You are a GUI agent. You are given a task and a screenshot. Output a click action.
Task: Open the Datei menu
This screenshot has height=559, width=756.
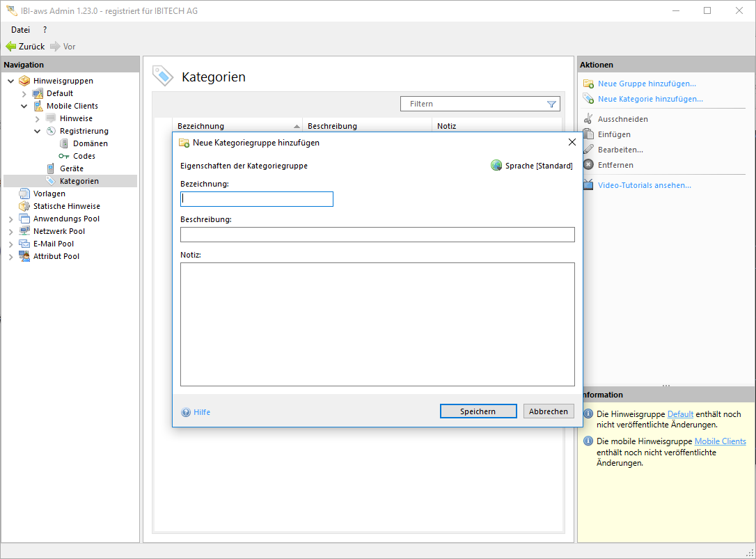pyautogui.click(x=21, y=30)
